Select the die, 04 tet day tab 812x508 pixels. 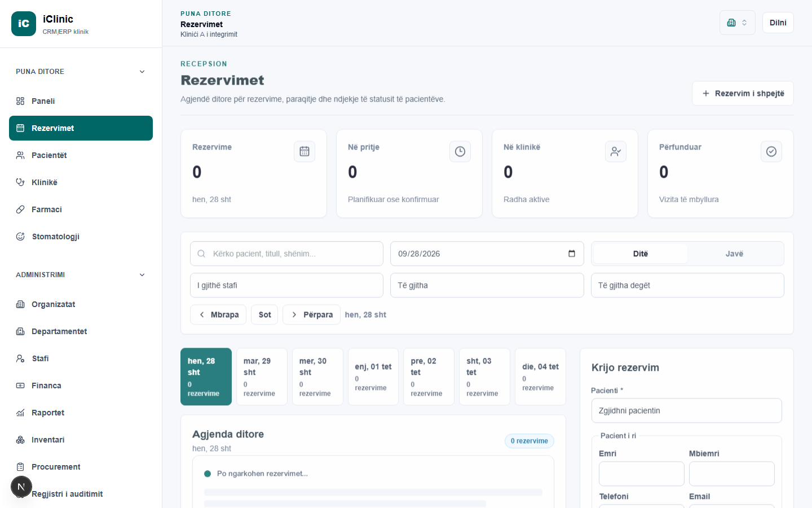541,376
